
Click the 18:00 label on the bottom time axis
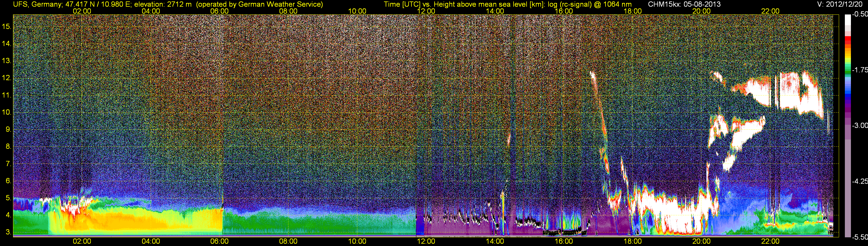tap(632, 241)
